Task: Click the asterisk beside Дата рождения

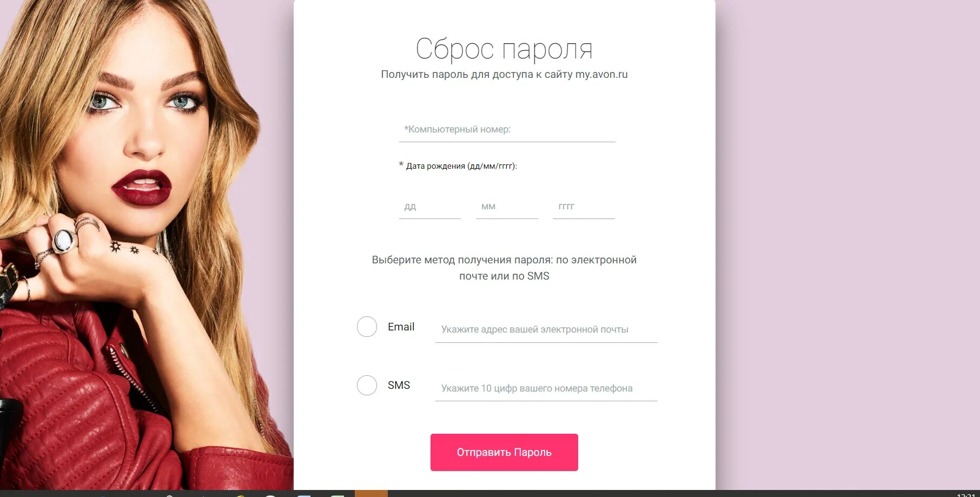Action: 401,164
